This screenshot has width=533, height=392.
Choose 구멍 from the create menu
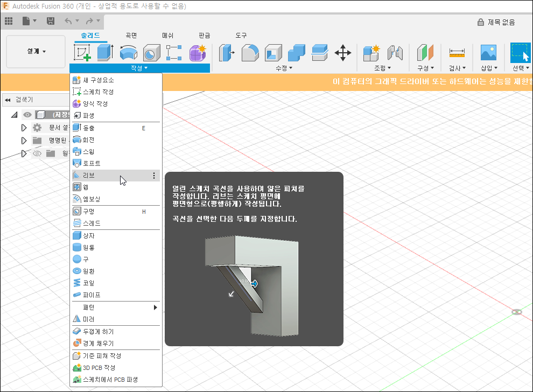[116, 212]
